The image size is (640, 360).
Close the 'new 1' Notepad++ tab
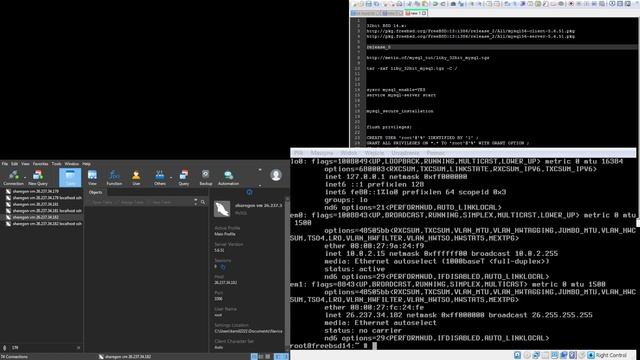[424, 13]
